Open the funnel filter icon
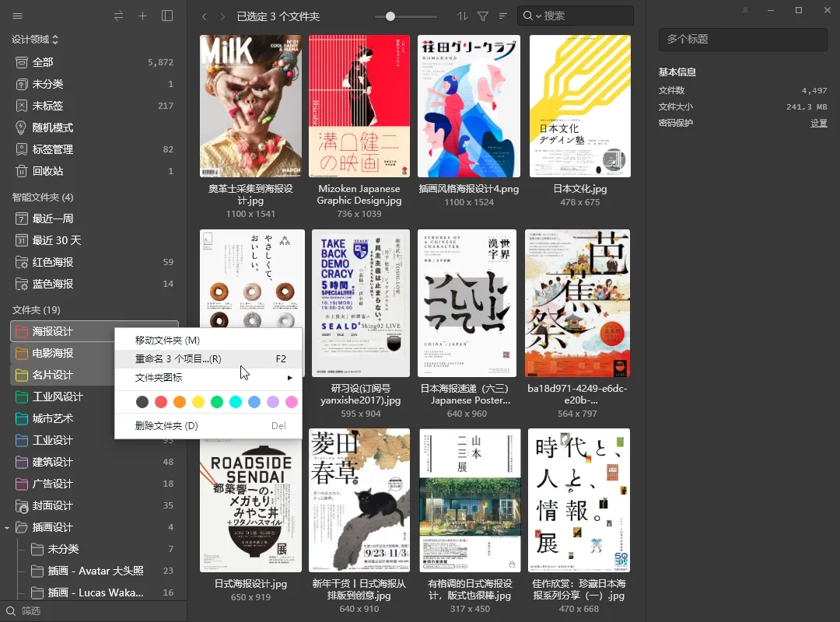840x622 pixels. (x=483, y=16)
